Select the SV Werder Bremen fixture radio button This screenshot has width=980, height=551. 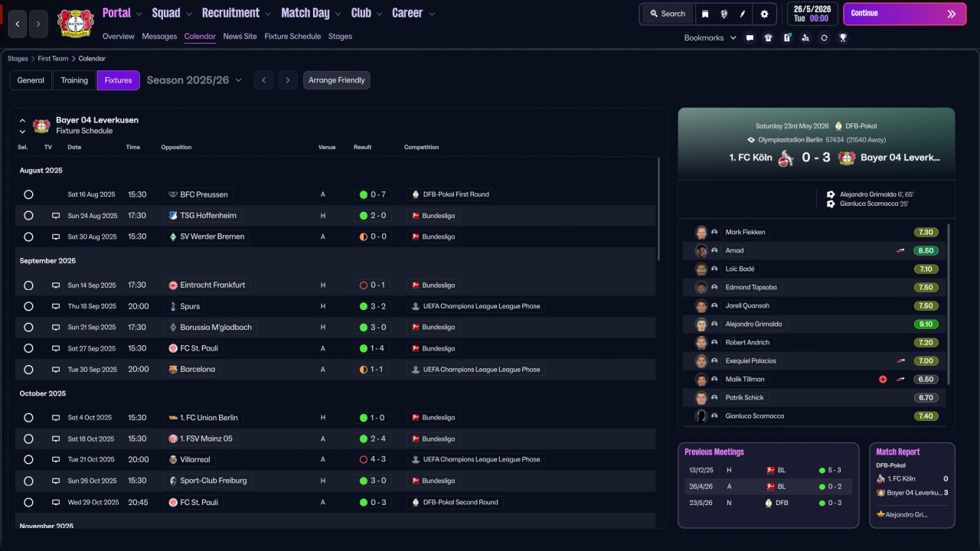(28, 236)
